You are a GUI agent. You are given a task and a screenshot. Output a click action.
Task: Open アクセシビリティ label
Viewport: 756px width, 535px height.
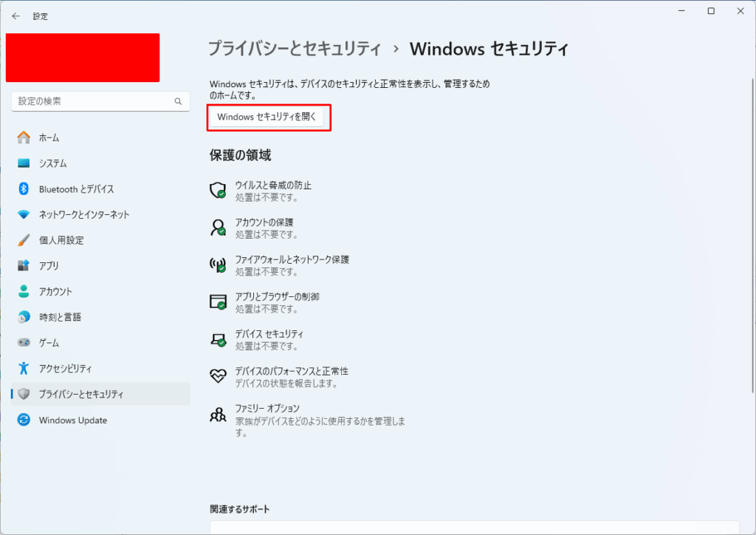click(x=65, y=369)
